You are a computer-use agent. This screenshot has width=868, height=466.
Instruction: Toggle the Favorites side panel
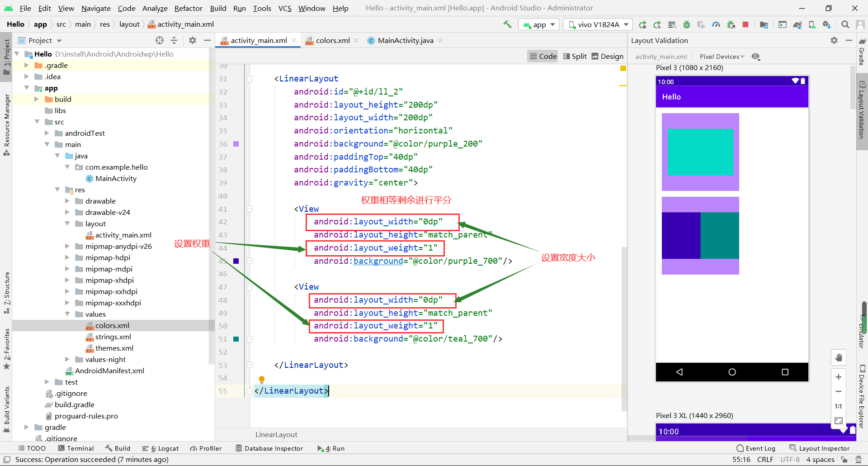[6, 348]
